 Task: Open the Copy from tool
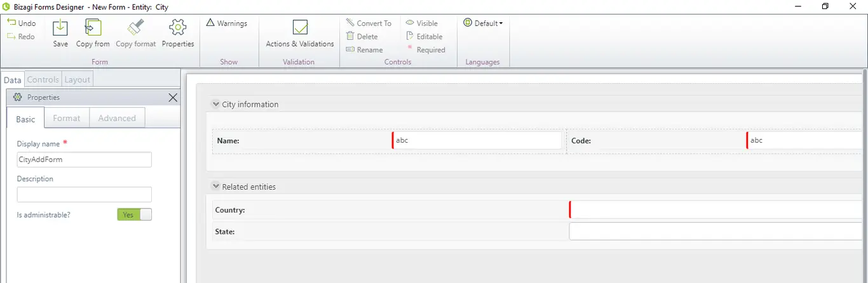click(93, 33)
